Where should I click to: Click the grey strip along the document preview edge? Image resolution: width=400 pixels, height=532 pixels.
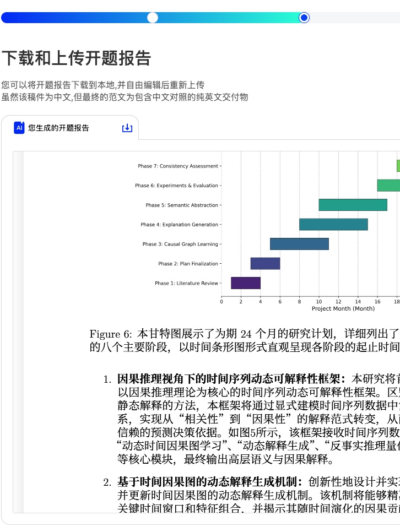coord(18,332)
